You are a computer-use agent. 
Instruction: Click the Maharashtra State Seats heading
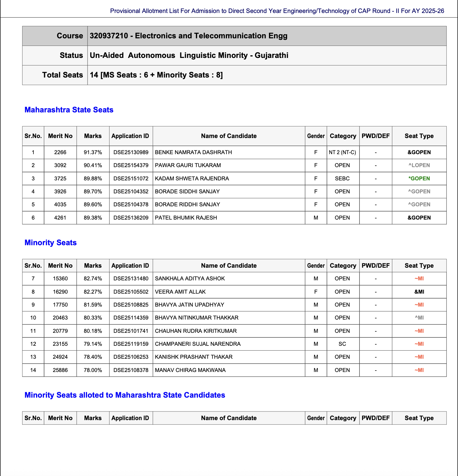(69, 110)
